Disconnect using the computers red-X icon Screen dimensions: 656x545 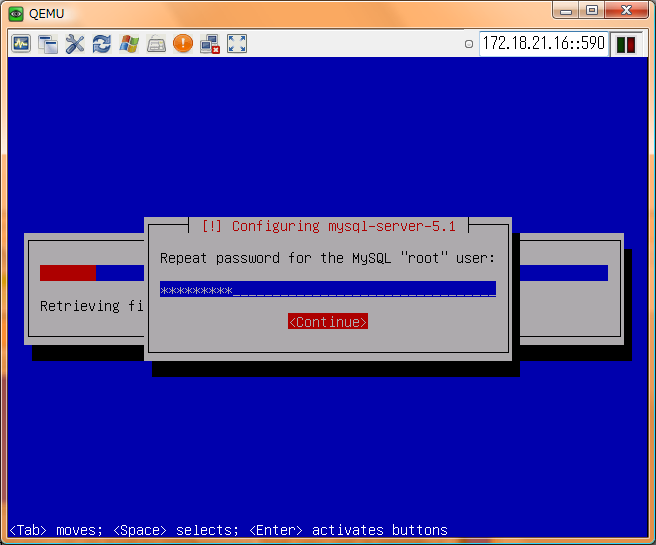pos(210,44)
